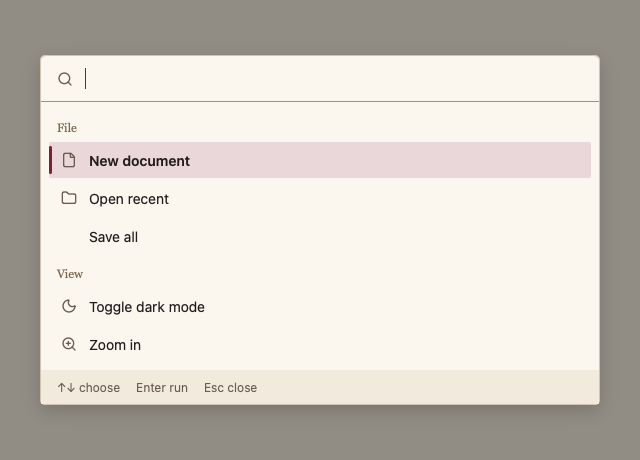Click the New document page icon
Viewport: 640px width, 460px height.
point(69,160)
